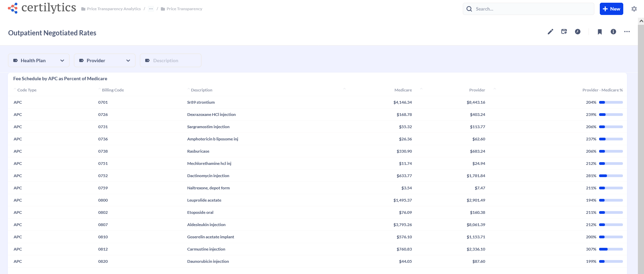Click the Outpatient Negotiated Rates title
Image resolution: width=644 pixels, height=274 pixels.
[52, 33]
